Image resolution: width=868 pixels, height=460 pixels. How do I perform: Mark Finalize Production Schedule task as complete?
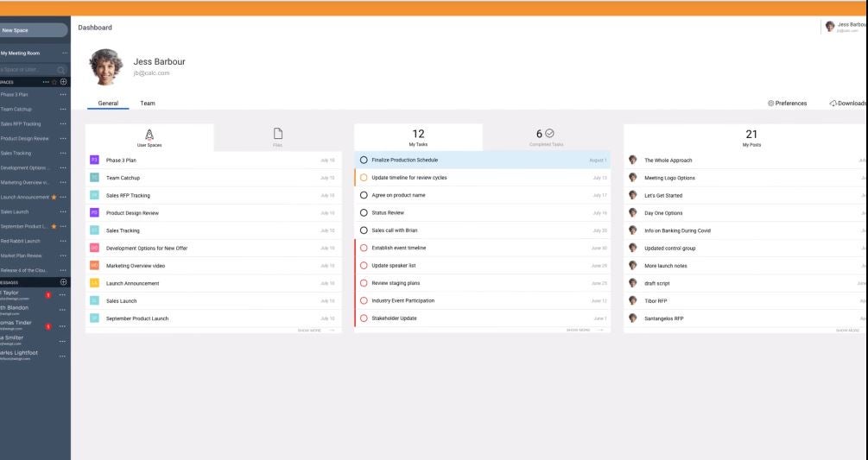[364, 161]
